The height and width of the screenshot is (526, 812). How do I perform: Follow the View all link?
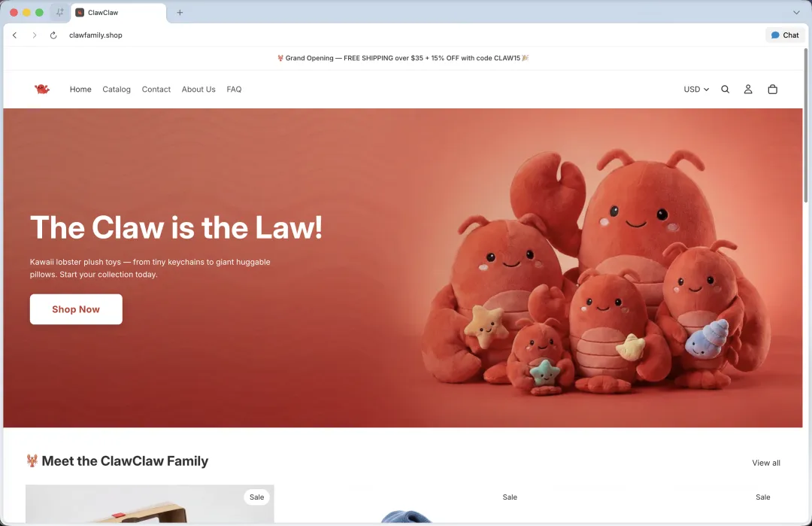click(766, 463)
